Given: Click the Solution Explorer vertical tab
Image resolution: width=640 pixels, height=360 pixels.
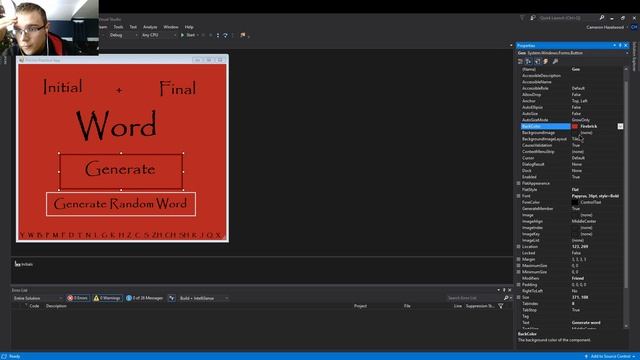Looking at the screenshot, I should pyautogui.click(x=634, y=56).
